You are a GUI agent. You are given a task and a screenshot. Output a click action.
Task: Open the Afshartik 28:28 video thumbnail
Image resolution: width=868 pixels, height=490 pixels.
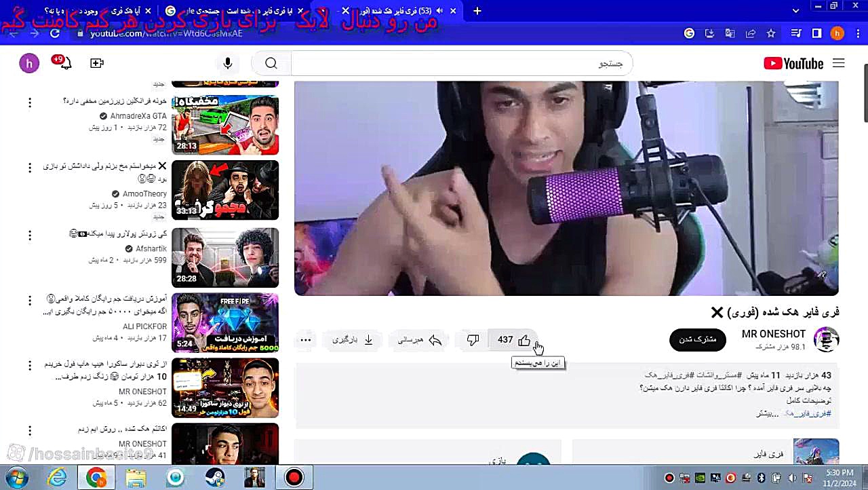click(225, 257)
